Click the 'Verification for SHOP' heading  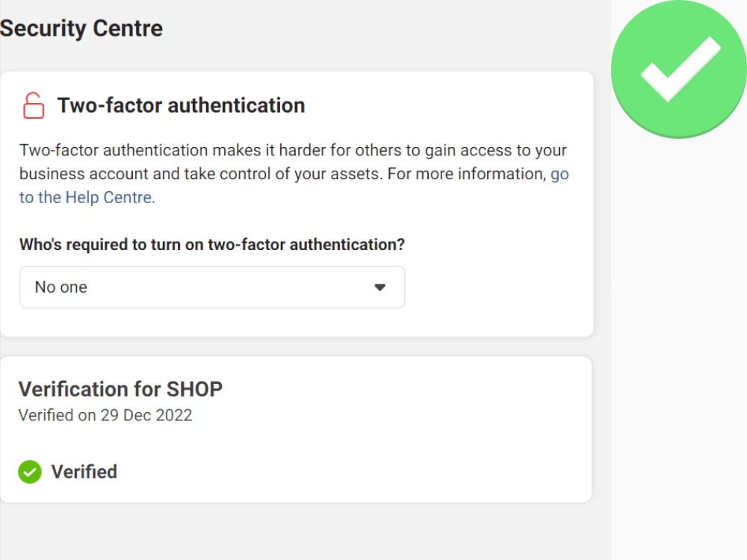click(x=120, y=389)
